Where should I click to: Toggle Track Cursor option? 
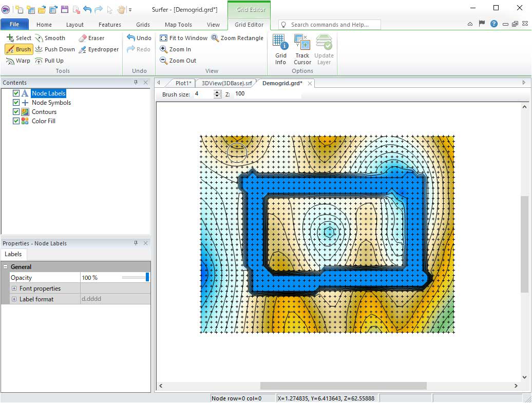[x=302, y=49]
